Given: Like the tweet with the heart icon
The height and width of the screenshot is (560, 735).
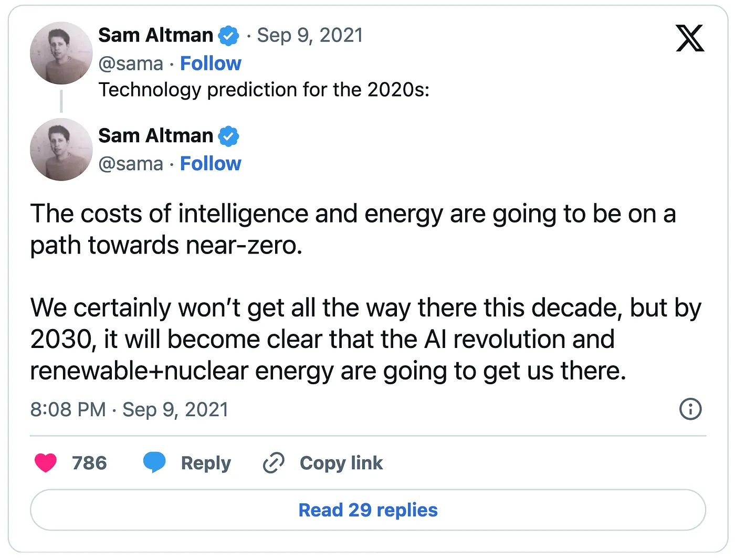Looking at the screenshot, I should pos(46,462).
